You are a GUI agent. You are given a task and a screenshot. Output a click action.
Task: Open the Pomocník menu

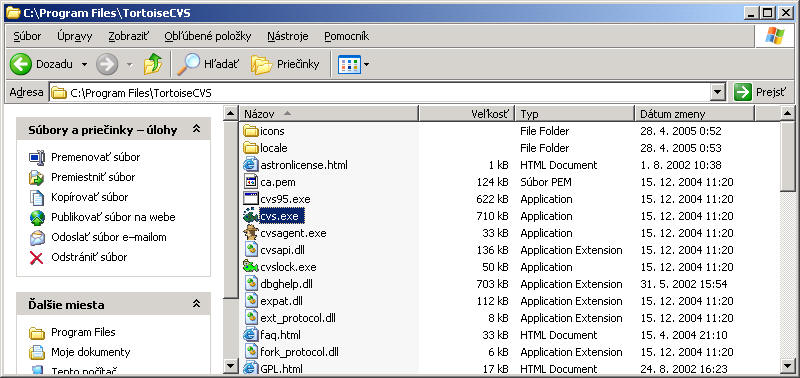pos(346,36)
